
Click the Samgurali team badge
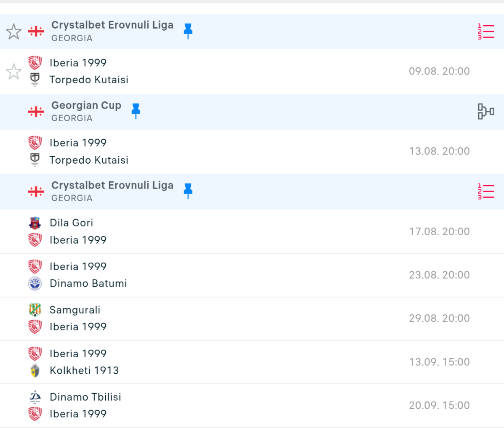tap(35, 310)
